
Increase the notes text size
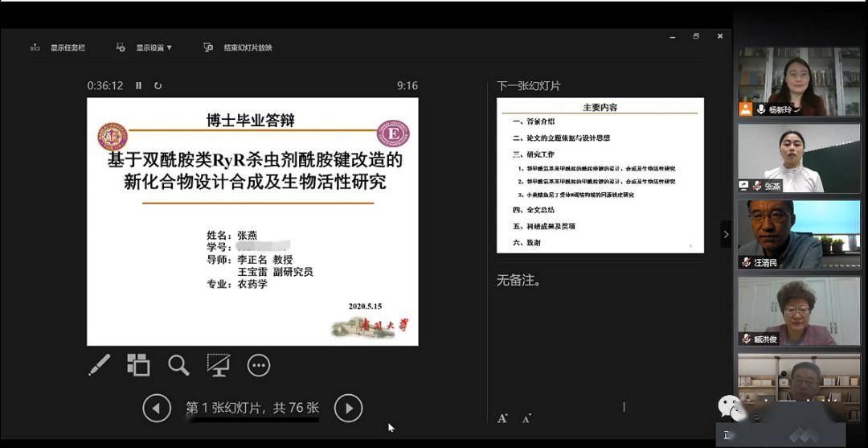click(502, 419)
